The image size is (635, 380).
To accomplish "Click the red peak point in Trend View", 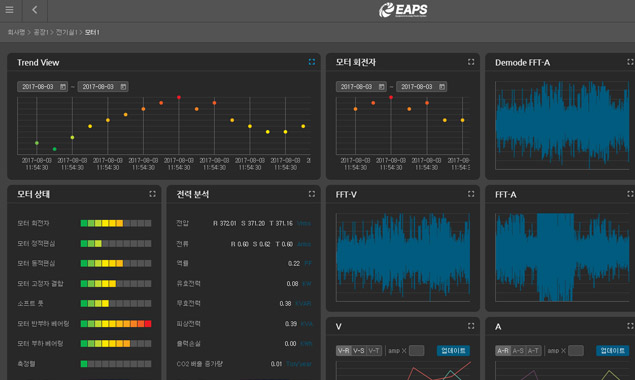I will click(x=179, y=97).
